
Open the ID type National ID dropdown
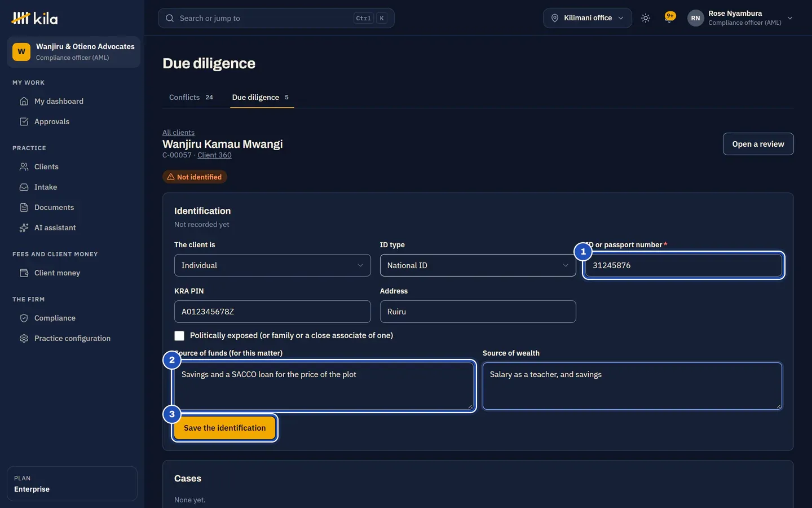click(478, 265)
